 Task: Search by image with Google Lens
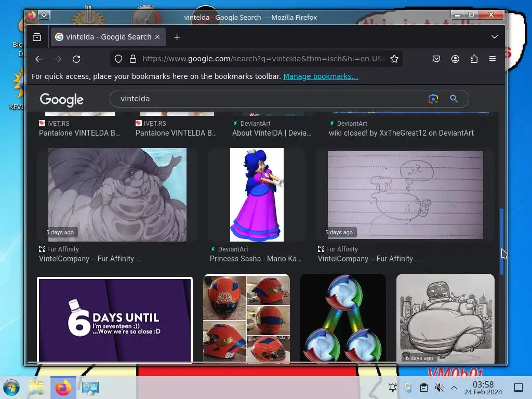point(433,99)
